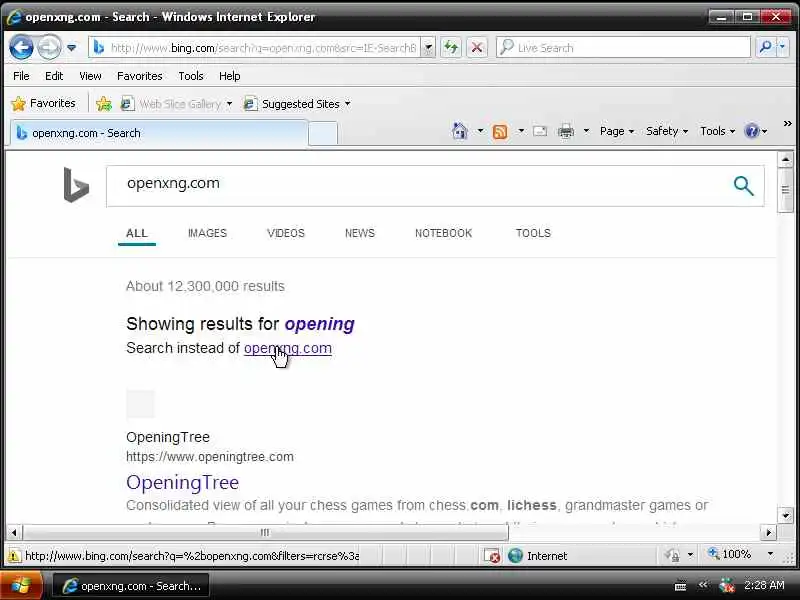The image size is (800, 600).
Task: Open the Tools command bar menu
Action: (717, 131)
